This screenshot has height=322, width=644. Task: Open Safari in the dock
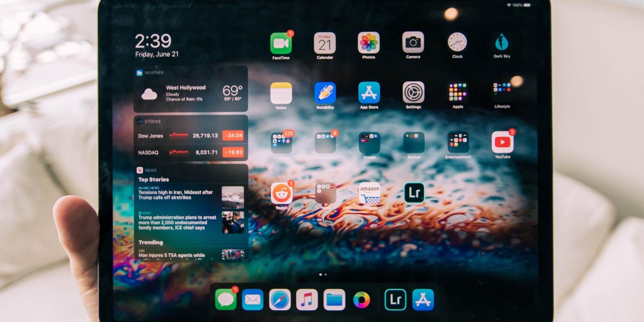tap(280, 299)
